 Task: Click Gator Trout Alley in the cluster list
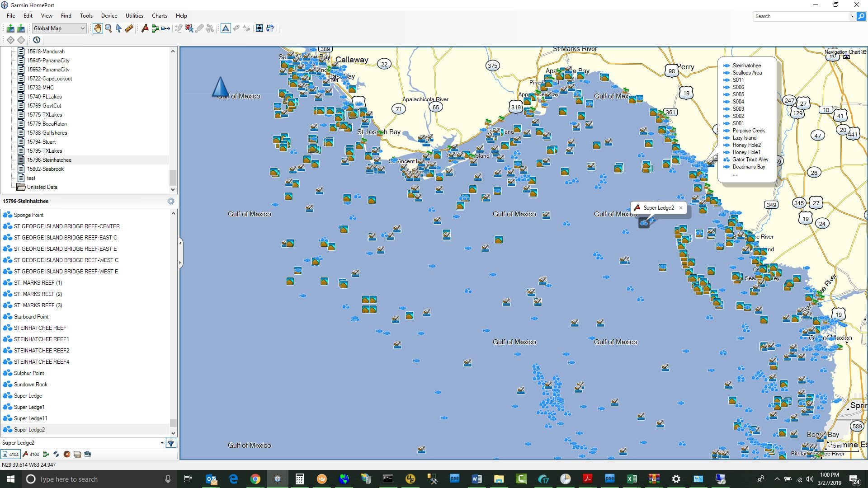pyautogui.click(x=750, y=160)
